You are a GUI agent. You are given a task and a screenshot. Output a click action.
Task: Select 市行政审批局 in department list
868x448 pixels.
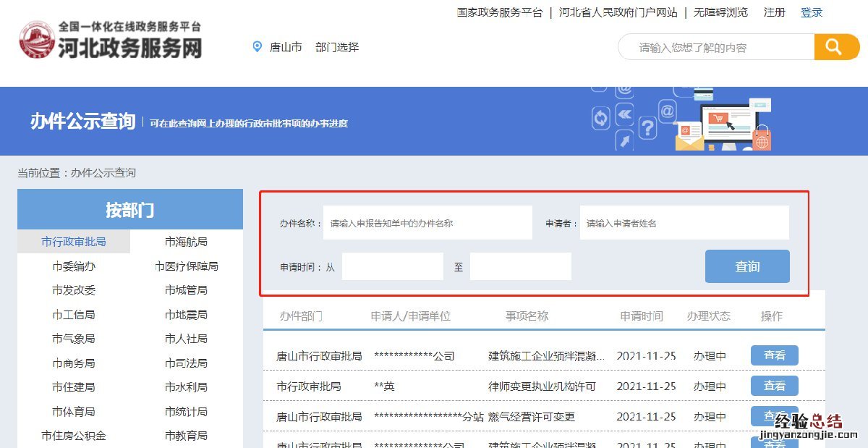(74, 242)
